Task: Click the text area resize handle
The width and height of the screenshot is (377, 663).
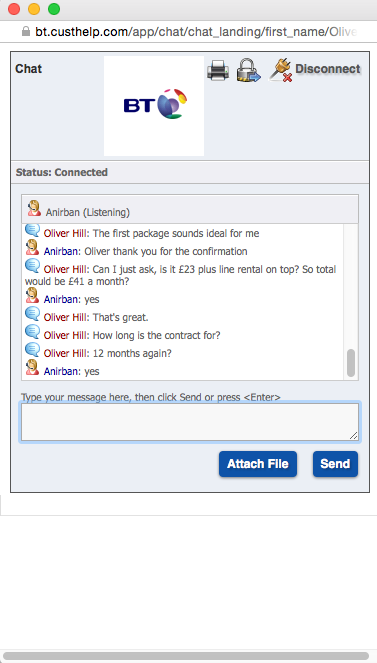Action: pos(354,436)
